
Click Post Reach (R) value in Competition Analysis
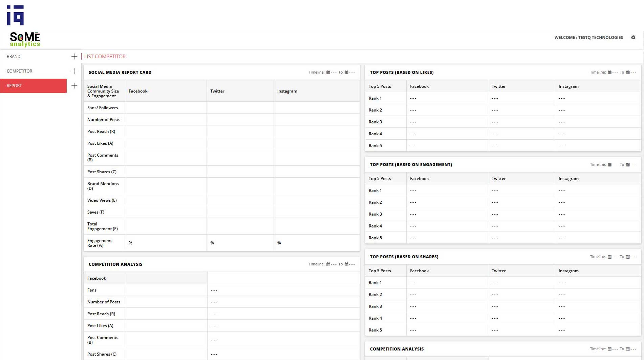283,314
